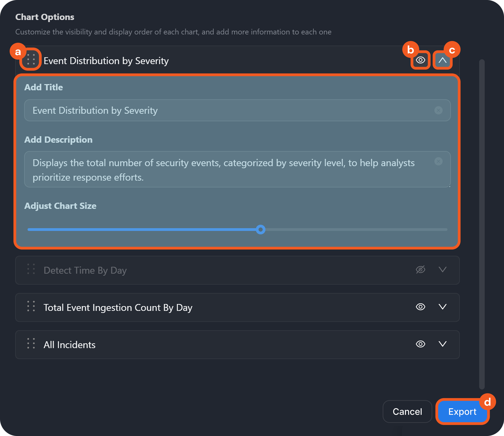Image resolution: width=504 pixels, height=436 pixels.
Task: Hide Total Event Ingestion Count By Day chart
Action: point(420,307)
